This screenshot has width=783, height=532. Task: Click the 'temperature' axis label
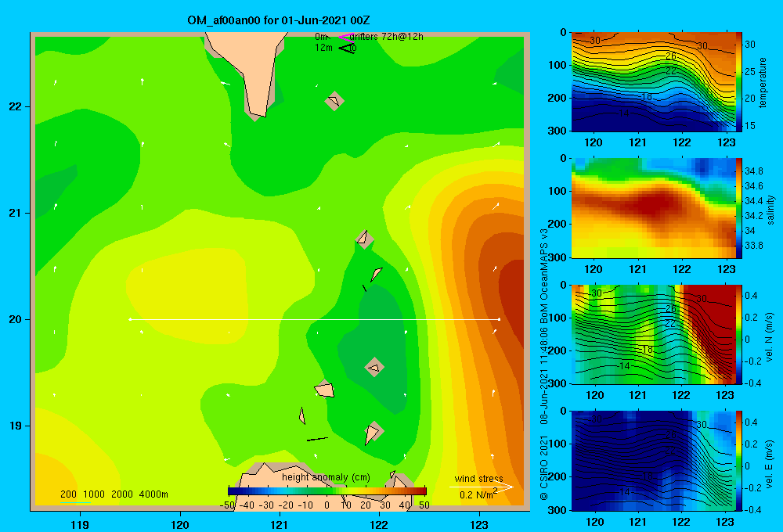pos(763,82)
